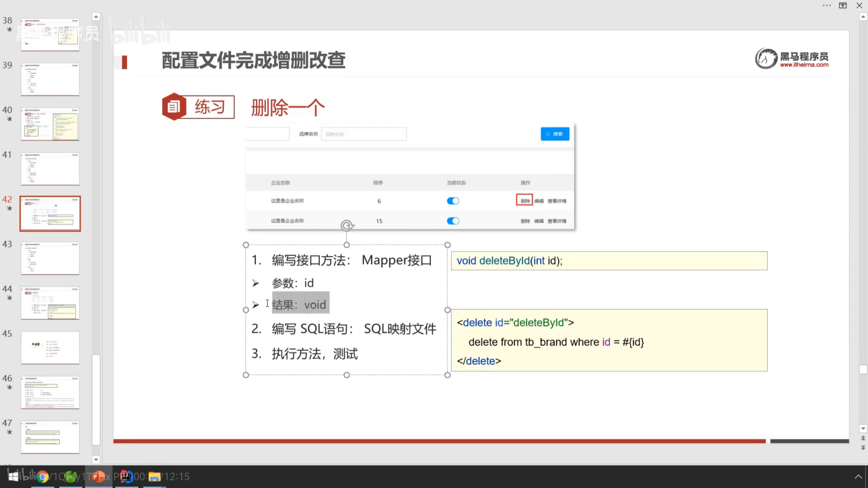Open the green leaf app in taskbar
Image resolution: width=868 pixels, height=488 pixels.
[71, 477]
